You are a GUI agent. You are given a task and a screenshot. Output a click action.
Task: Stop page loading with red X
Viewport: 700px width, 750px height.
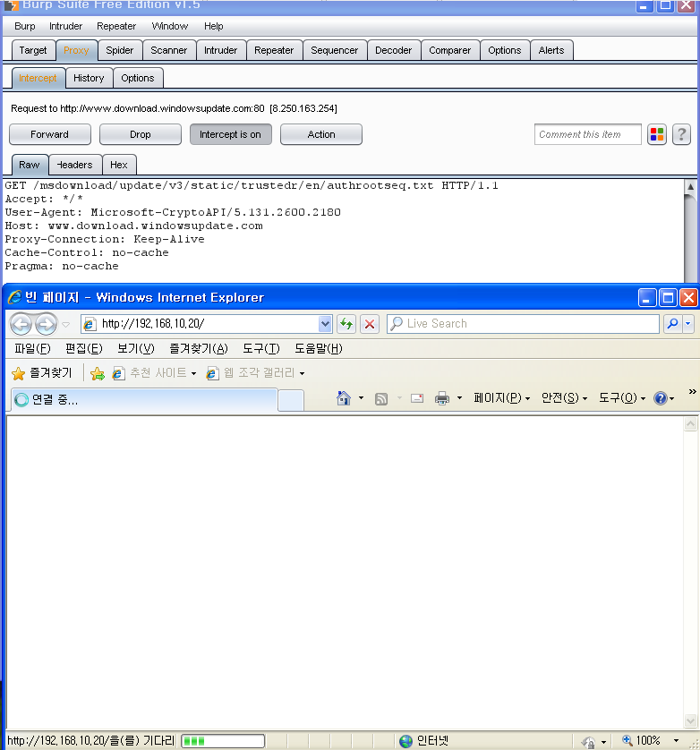click(370, 324)
